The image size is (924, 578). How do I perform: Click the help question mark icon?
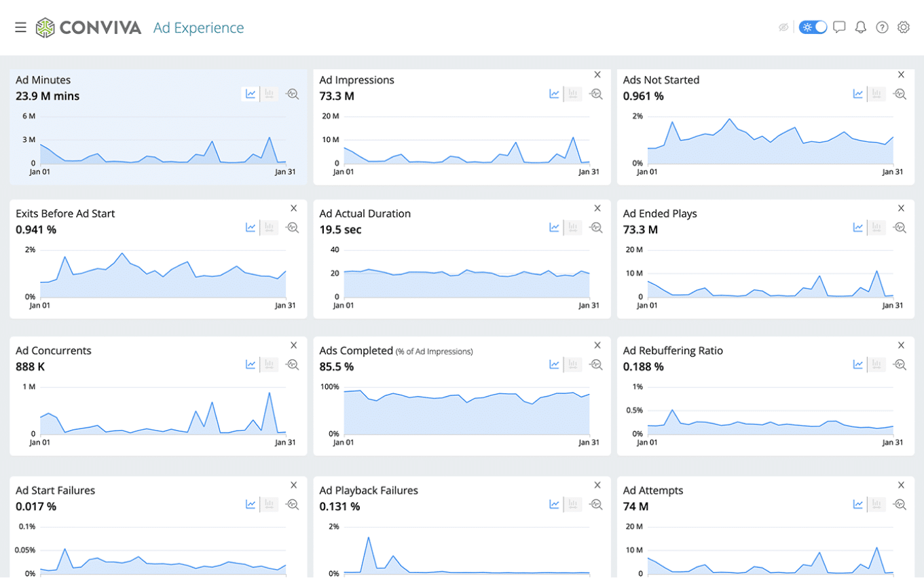(882, 27)
